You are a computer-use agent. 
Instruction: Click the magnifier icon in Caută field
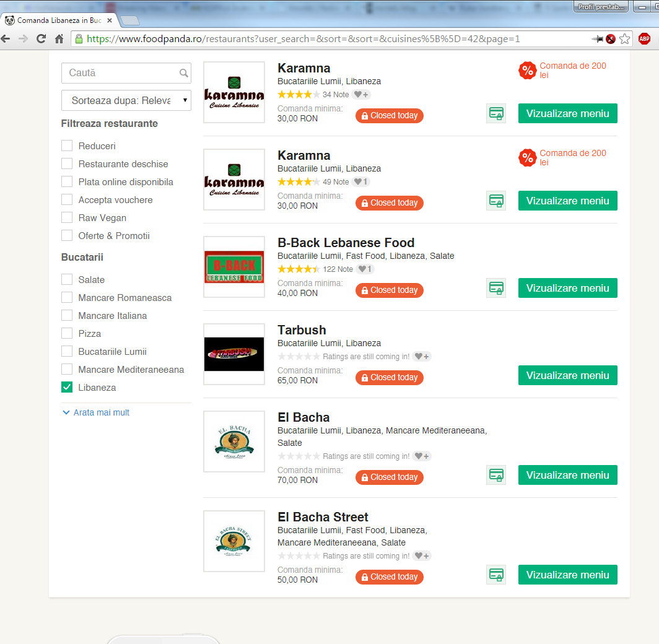184,73
